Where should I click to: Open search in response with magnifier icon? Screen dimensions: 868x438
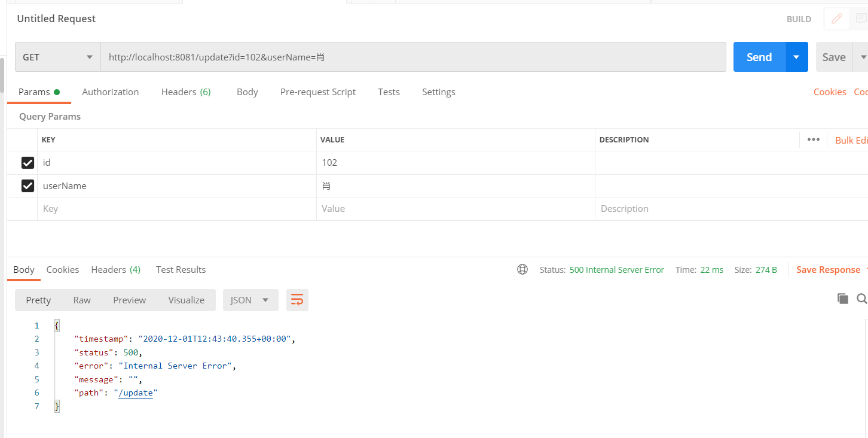[861, 298]
